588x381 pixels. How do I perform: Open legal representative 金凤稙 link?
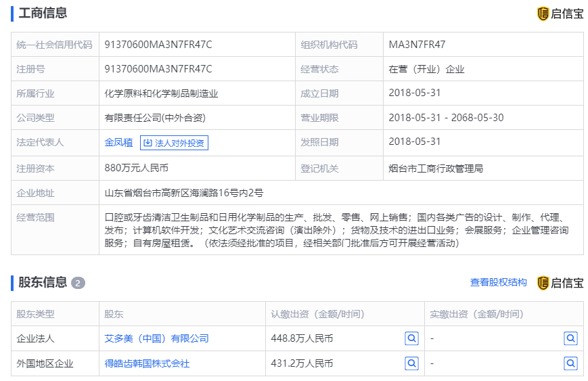coord(118,143)
